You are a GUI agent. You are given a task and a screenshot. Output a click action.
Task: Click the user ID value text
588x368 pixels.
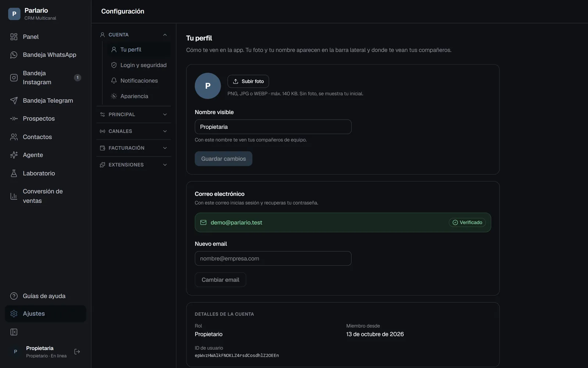[237, 355]
